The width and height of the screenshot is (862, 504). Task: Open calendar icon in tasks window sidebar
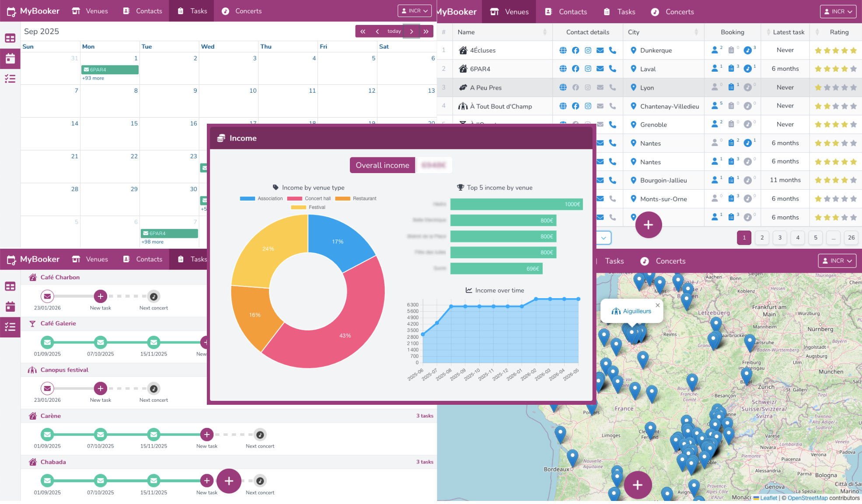click(x=10, y=306)
